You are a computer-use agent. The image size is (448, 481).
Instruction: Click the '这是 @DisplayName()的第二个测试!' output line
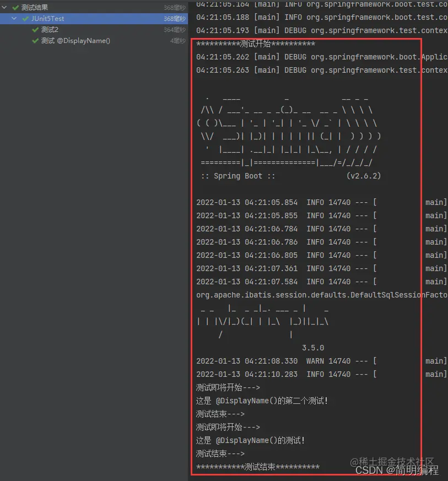[262, 401]
